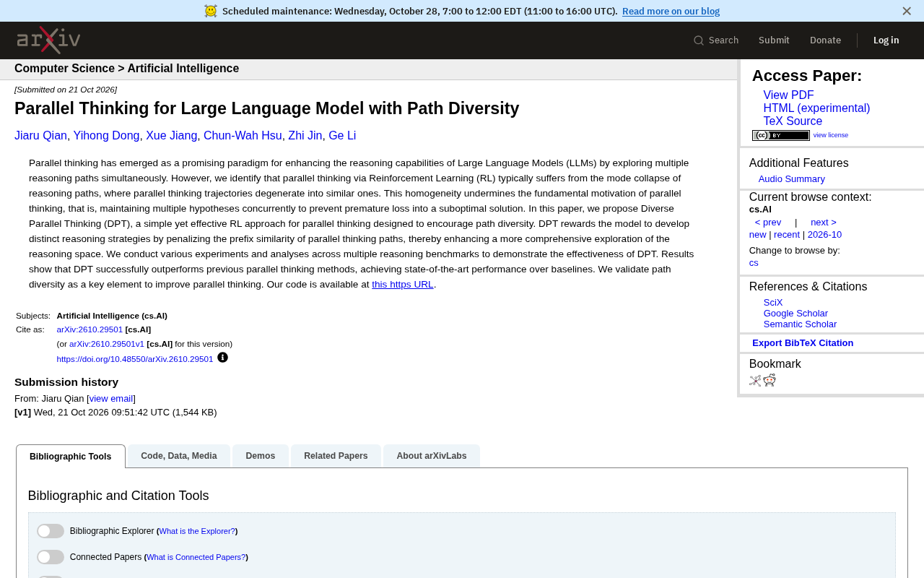Browse new cs.AI submissions

coord(758,235)
